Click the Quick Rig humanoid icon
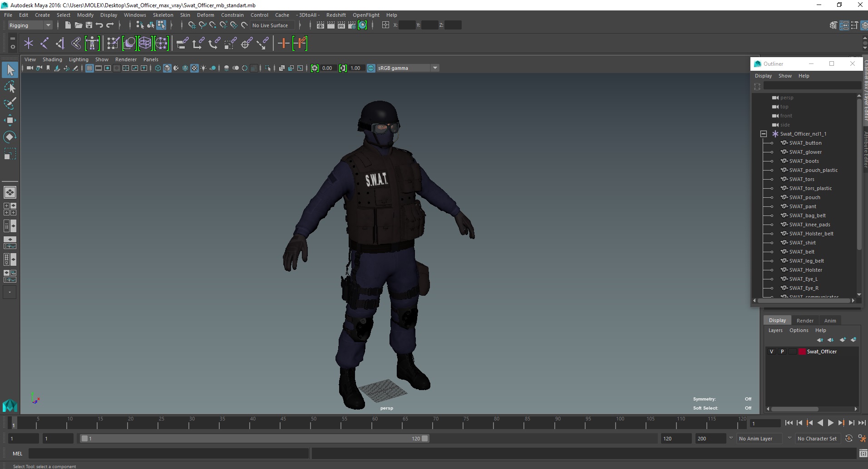This screenshot has width=868, height=469. tap(92, 44)
